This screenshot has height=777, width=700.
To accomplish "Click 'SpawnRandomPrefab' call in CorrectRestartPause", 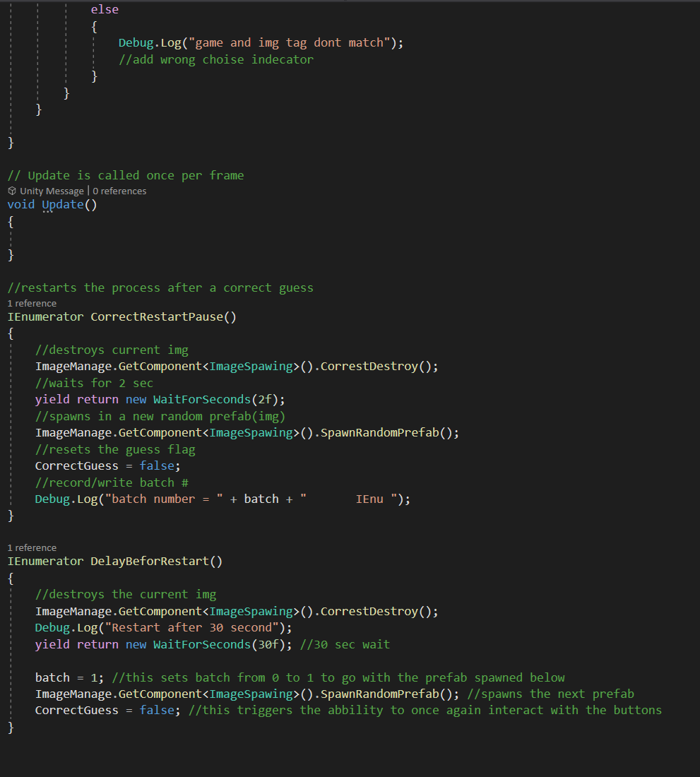I will pos(380,432).
